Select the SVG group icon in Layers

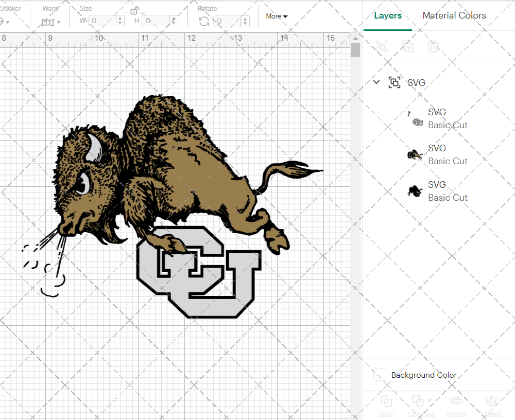pos(394,82)
